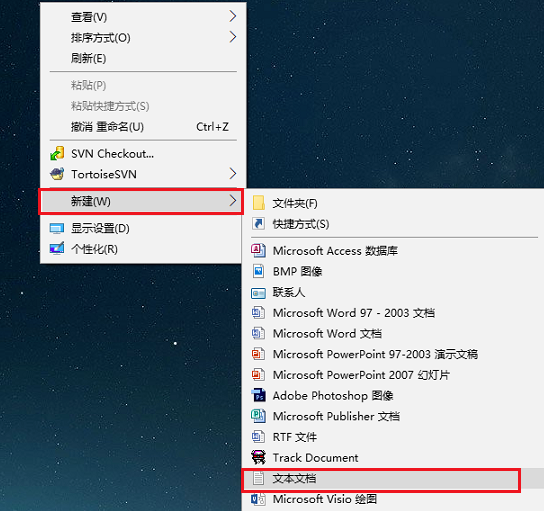The width and height of the screenshot is (544, 511).
Task: Click the disabled 粘贴快捷方式(S) entry
Action: tap(143, 106)
